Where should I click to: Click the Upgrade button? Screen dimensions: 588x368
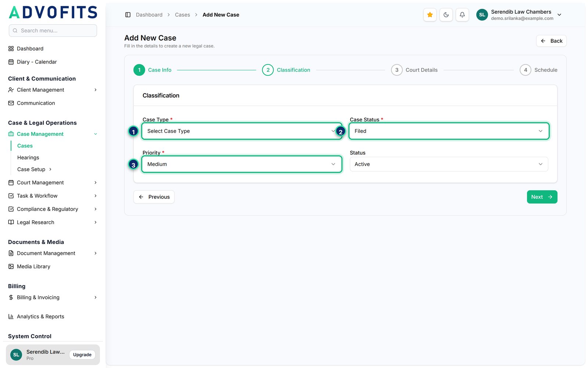coord(82,355)
